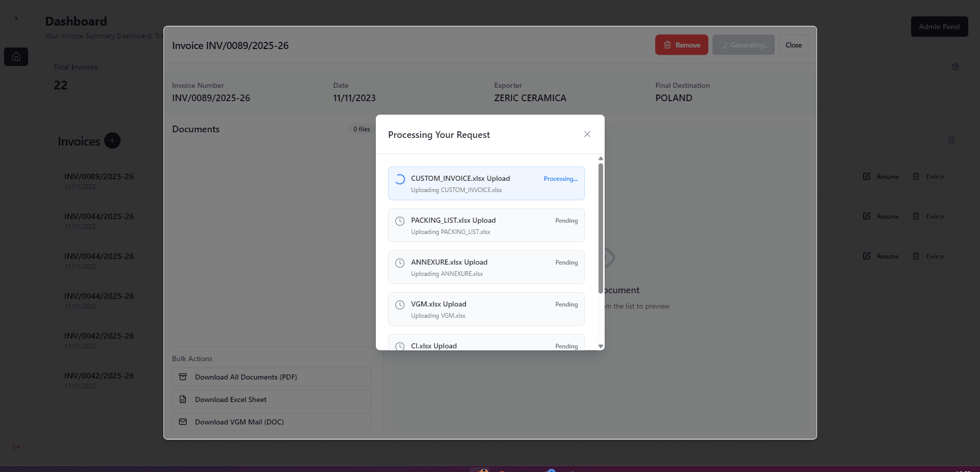980x472 pixels.
Task: Expand the sidebar with the chevron
Action: [x=16, y=18]
